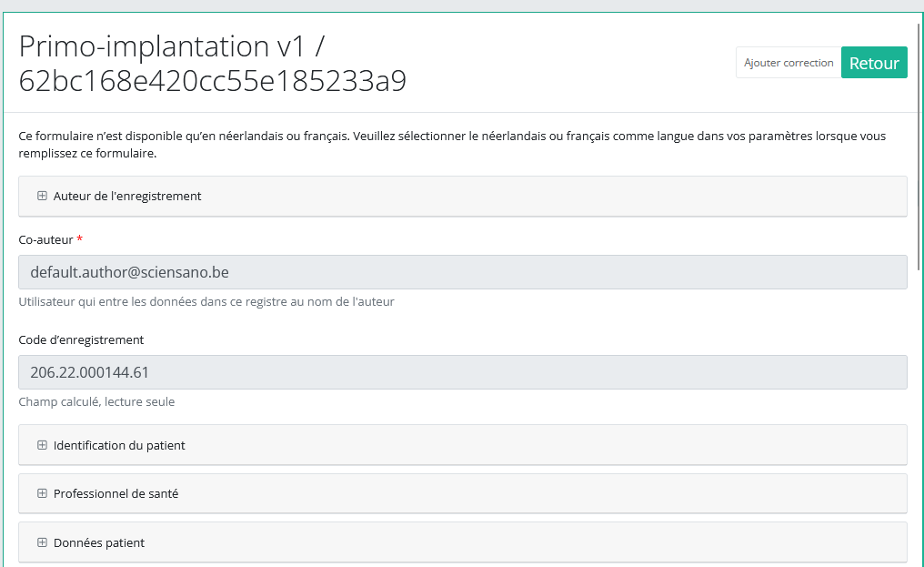Click the language availability notice paragraph
This screenshot has height=567, width=924.
(452, 145)
